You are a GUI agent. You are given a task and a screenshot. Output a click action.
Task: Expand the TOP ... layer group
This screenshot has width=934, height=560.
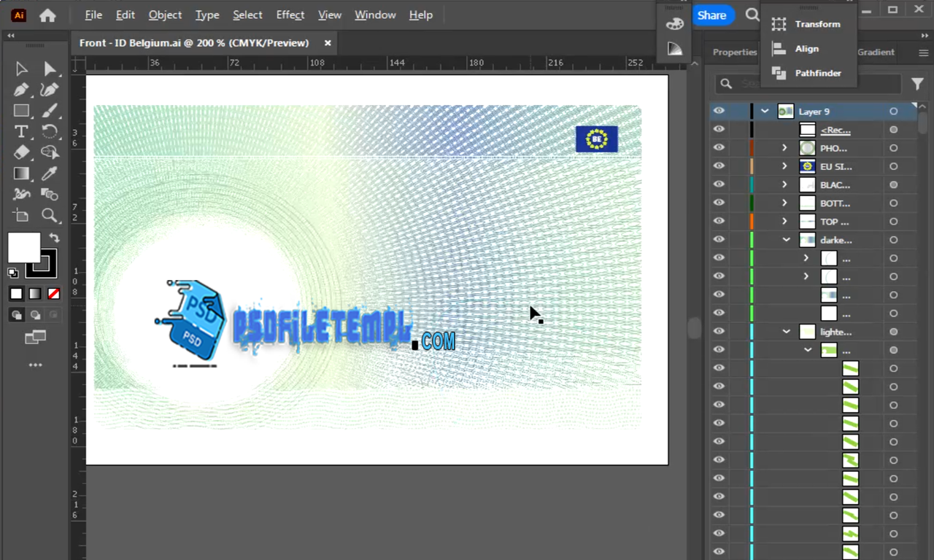tap(785, 221)
